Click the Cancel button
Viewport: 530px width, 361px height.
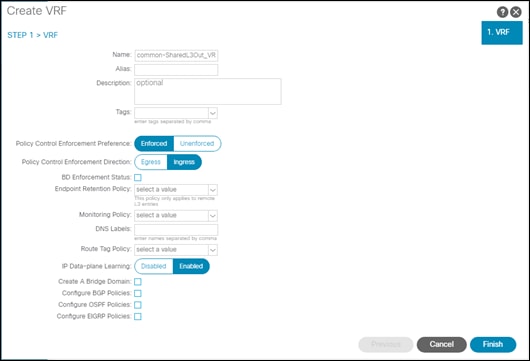coord(442,344)
